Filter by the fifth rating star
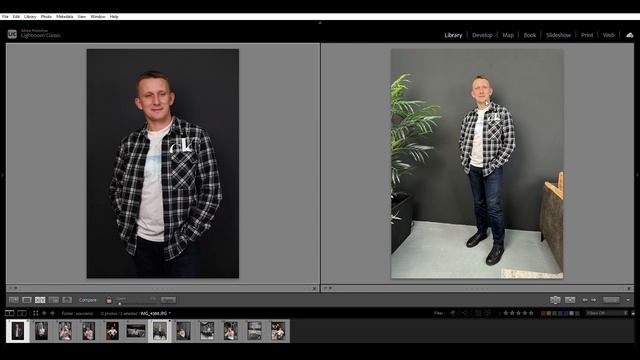The height and width of the screenshot is (360, 640). tap(531, 313)
